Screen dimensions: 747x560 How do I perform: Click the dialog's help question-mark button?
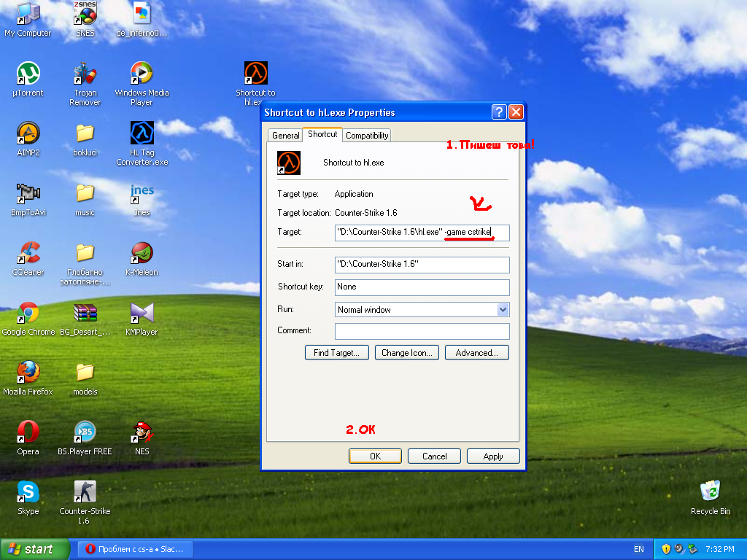[x=499, y=112]
